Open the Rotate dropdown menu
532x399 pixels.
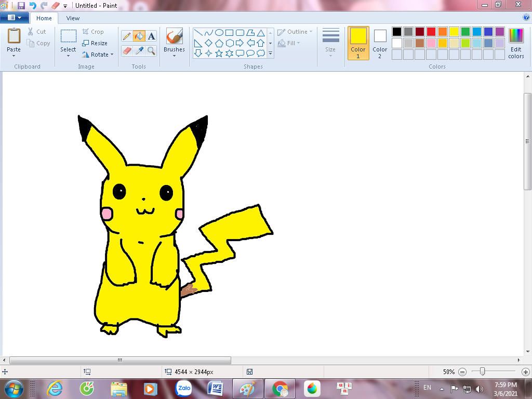[98, 54]
